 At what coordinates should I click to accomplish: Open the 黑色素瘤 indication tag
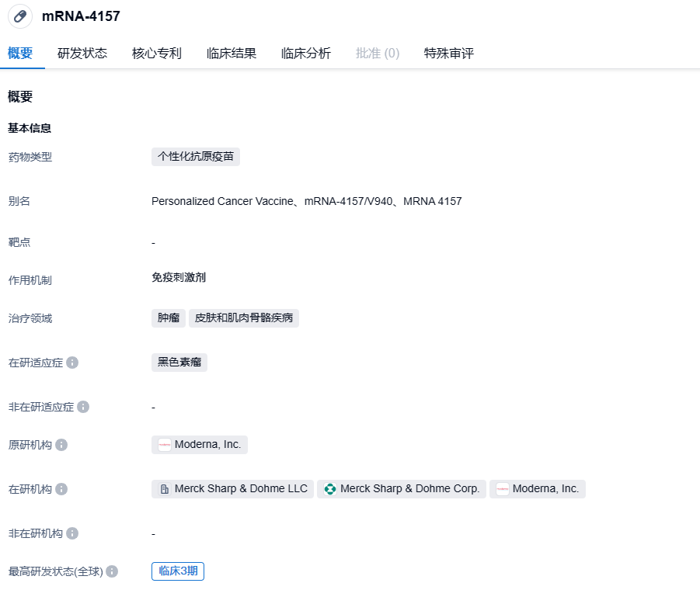pos(179,363)
